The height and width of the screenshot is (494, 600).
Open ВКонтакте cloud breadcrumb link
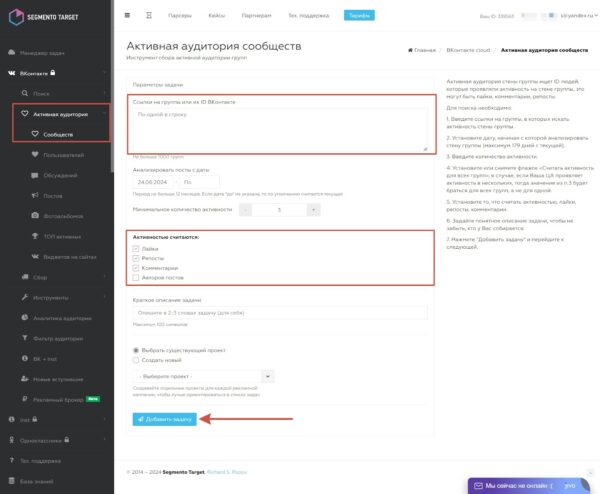pyautogui.click(x=468, y=50)
